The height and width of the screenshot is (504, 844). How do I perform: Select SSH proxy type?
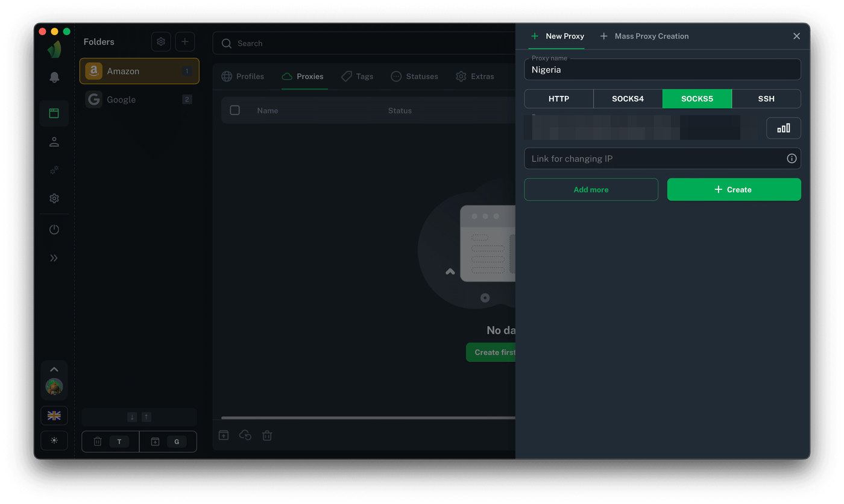tap(766, 99)
